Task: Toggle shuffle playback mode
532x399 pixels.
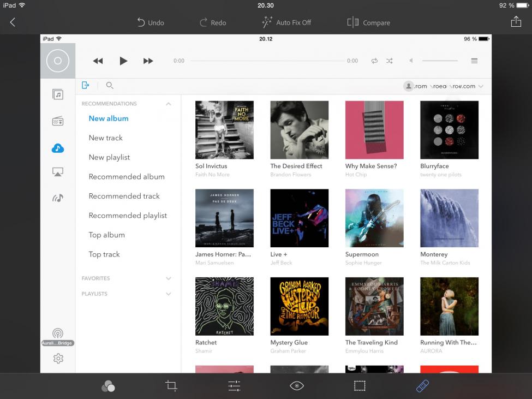Action: (x=390, y=61)
